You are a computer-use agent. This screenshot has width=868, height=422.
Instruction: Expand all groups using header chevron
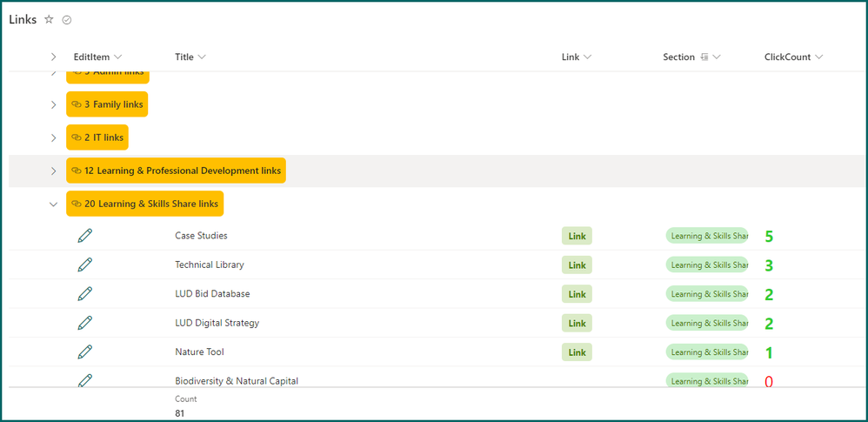click(x=54, y=57)
